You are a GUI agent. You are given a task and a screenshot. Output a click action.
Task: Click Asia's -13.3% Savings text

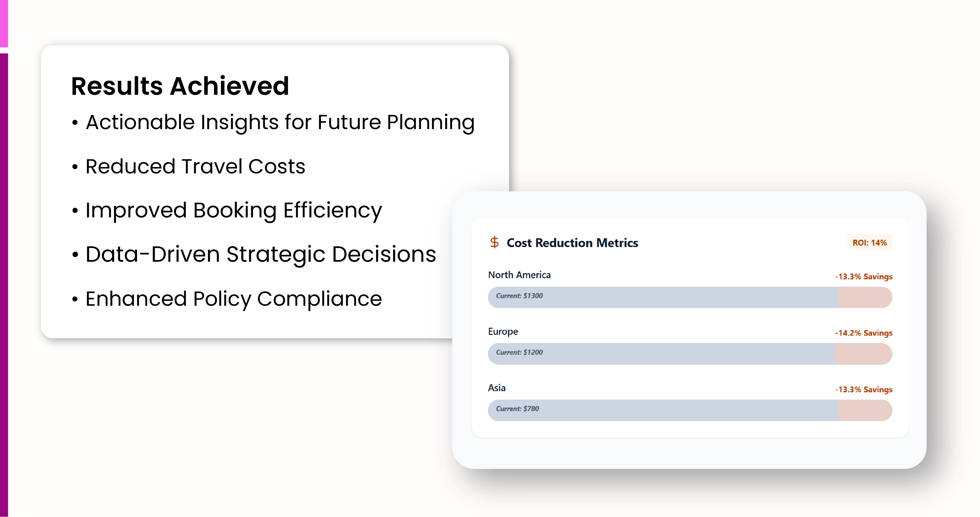click(x=864, y=389)
